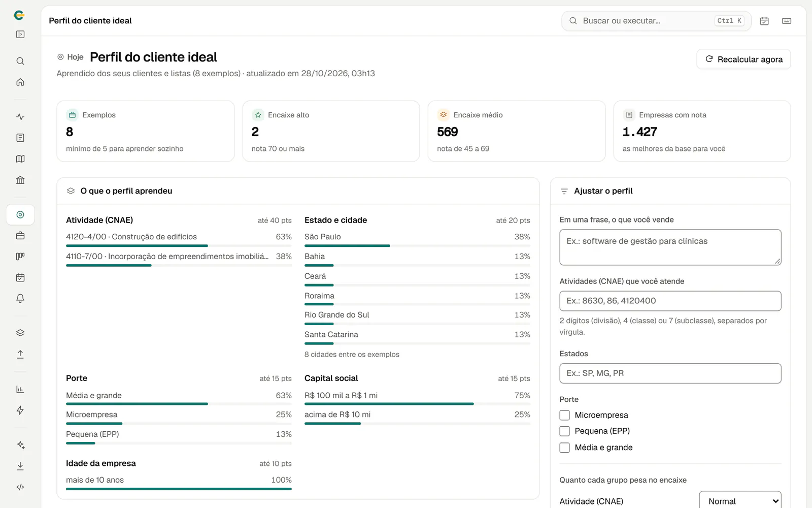Click the 'Em uma frase' text area

[670, 247]
